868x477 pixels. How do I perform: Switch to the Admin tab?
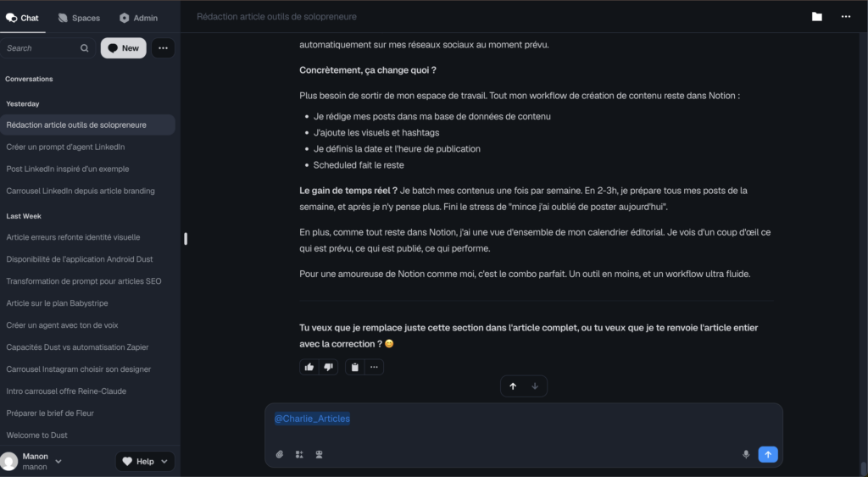(138, 18)
